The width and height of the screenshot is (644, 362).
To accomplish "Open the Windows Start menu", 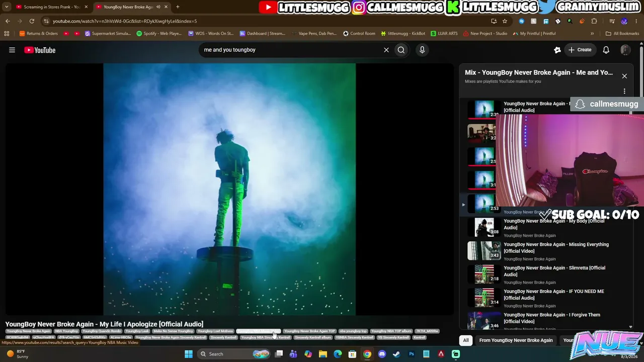I will [x=189, y=354].
